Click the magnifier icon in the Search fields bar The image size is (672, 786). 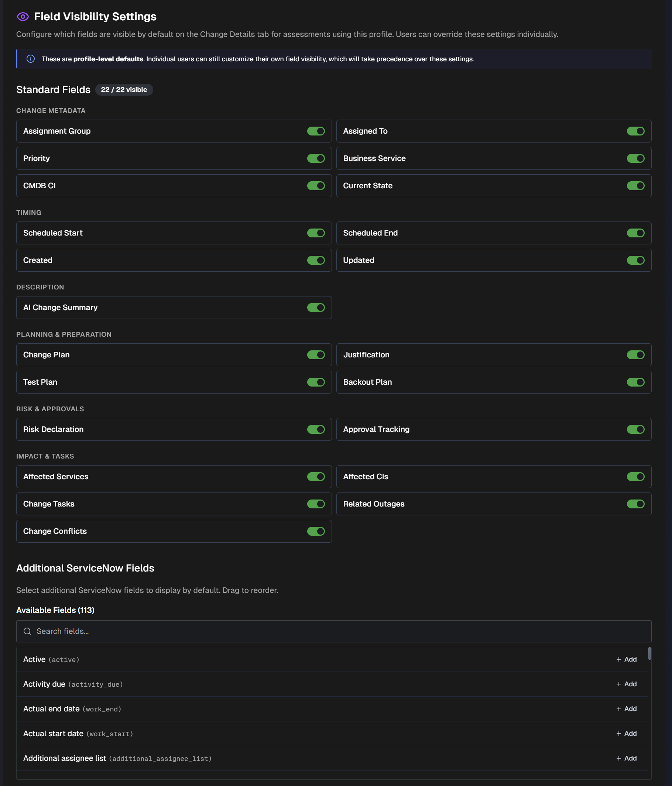pos(27,631)
